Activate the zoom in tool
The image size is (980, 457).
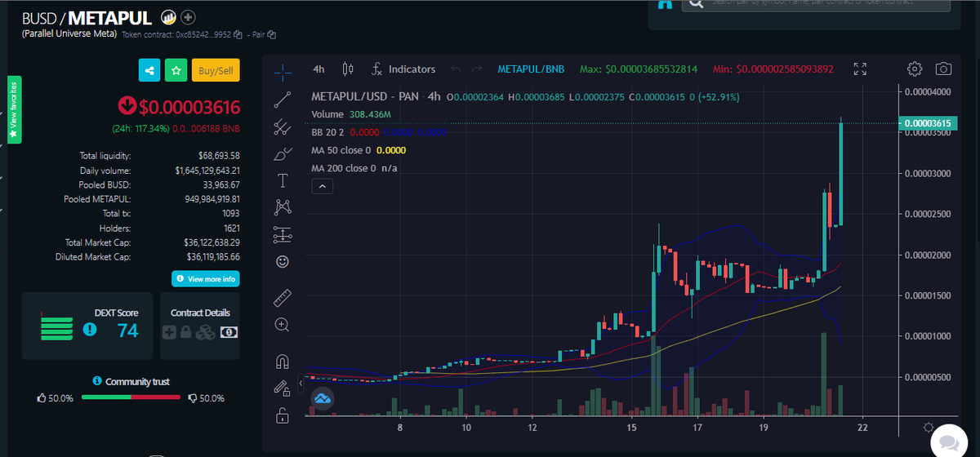click(x=283, y=324)
